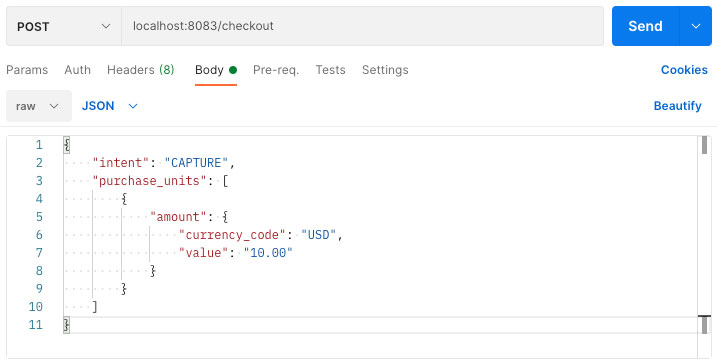The height and width of the screenshot is (363, 717).
Task: Click the closing bracket on line 10
Action: pos(95,307)
